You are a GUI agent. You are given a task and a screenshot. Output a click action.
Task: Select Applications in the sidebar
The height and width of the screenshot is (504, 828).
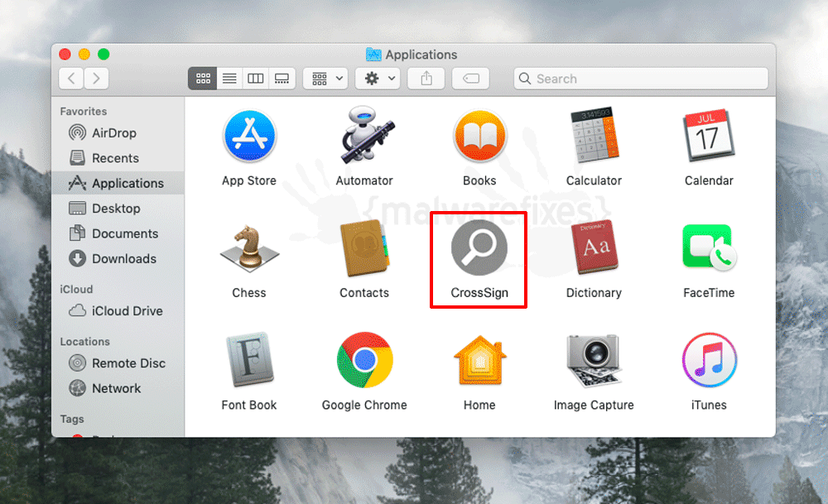118,183
